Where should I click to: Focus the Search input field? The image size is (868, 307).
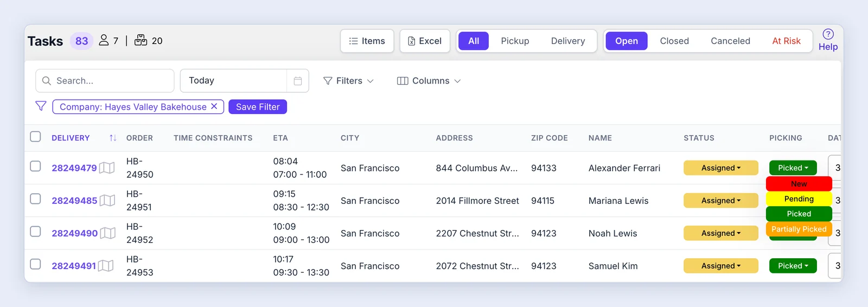(x=105, y=81)
